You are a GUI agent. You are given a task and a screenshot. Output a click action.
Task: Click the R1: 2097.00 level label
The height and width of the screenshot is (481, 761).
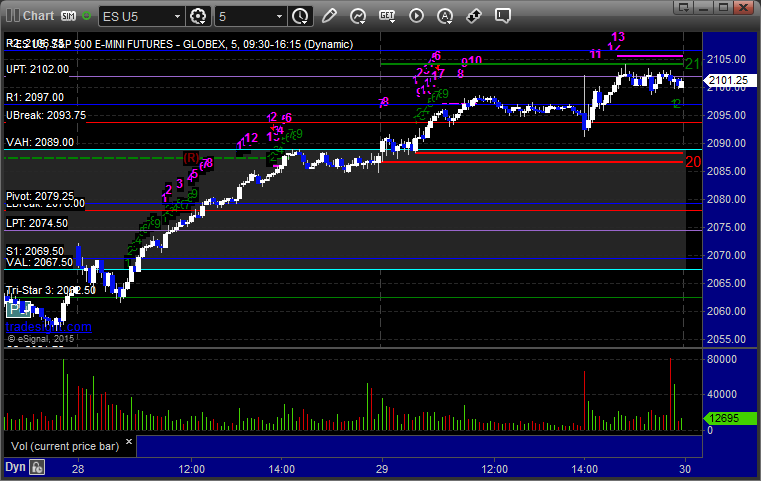pos(34,97)
